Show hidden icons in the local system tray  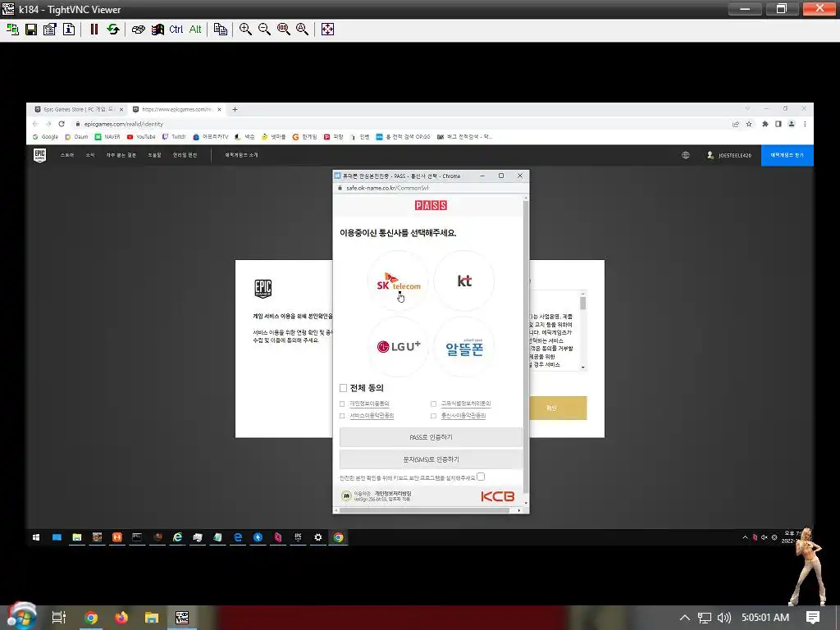coord(685,618)
